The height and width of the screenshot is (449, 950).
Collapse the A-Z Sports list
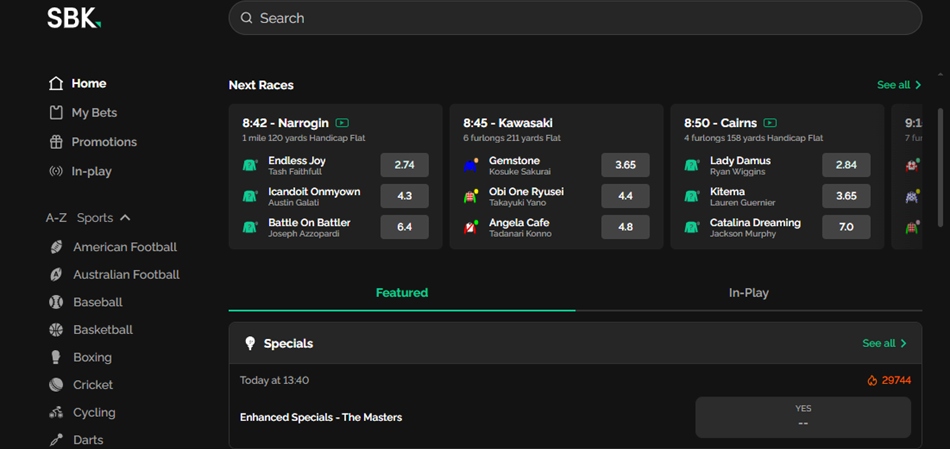click(x=125, y=218)
